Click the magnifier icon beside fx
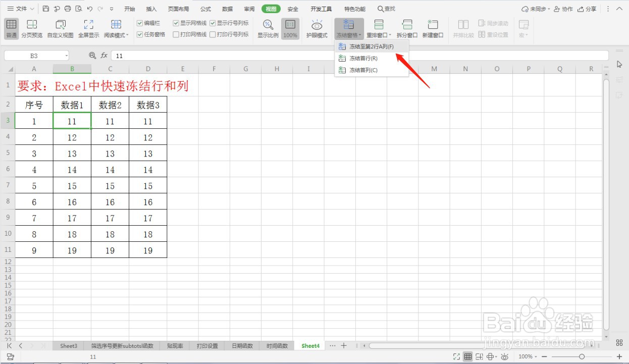 click(92, 56)
